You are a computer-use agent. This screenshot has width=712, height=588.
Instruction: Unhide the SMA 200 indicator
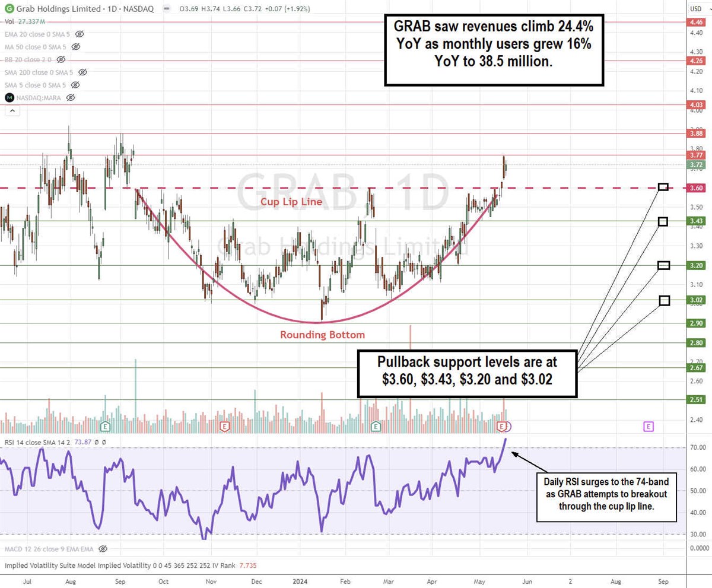point(82,72)
